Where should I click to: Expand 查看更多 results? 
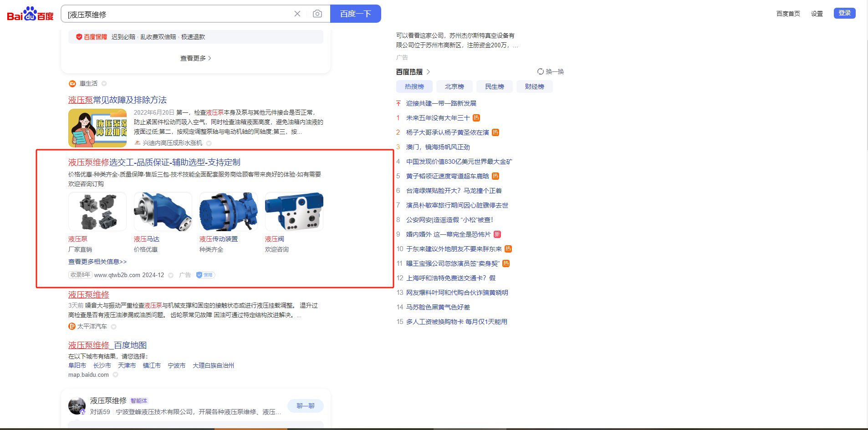click(x=196, y=58)
